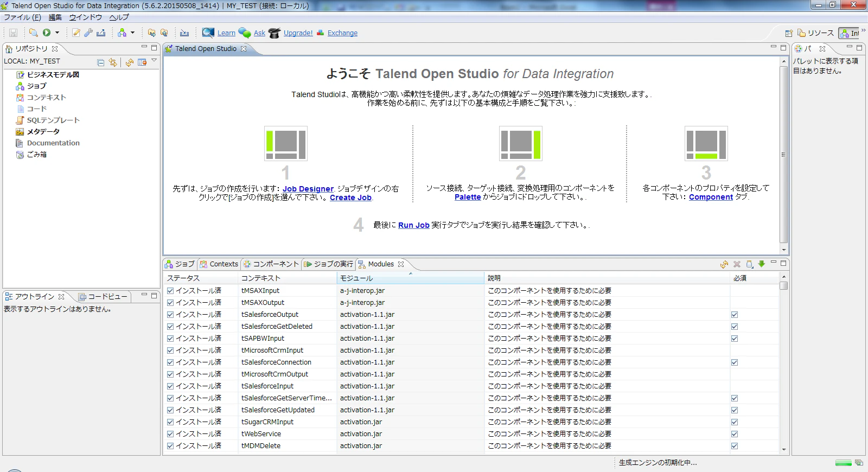Open the repository view menu triangle
This screenshot has width=868, height=472.
pos(154,61)
